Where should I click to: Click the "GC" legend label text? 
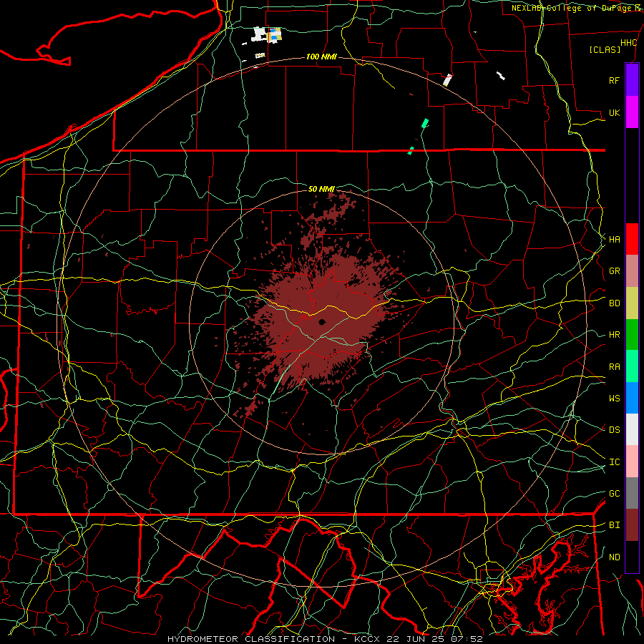pyautogui.click(x=614, y=494)
